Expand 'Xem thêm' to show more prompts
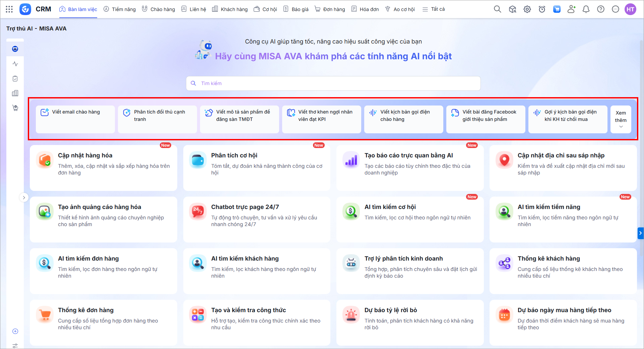Viewport: 644px width, 349px height. click(621, 120)
